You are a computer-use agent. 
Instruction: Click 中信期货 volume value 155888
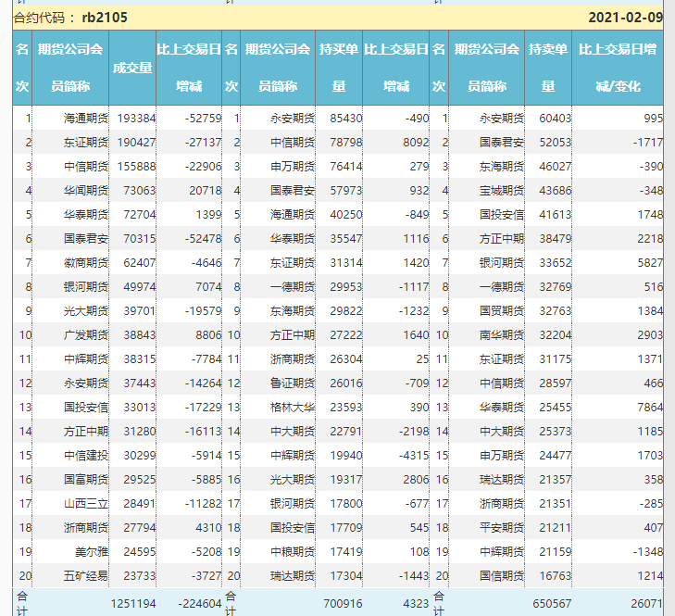(x=136, y=167)
